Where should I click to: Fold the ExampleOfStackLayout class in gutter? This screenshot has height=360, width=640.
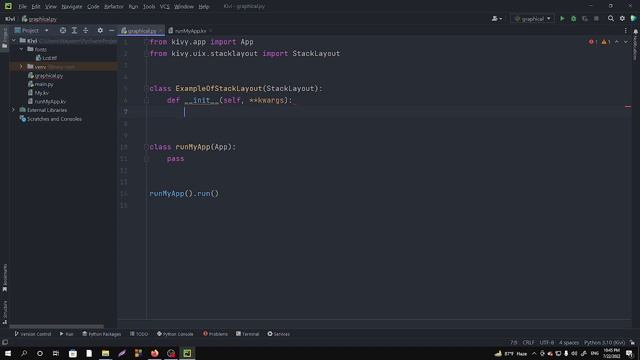pyautogui.click(x=146, y=89)
